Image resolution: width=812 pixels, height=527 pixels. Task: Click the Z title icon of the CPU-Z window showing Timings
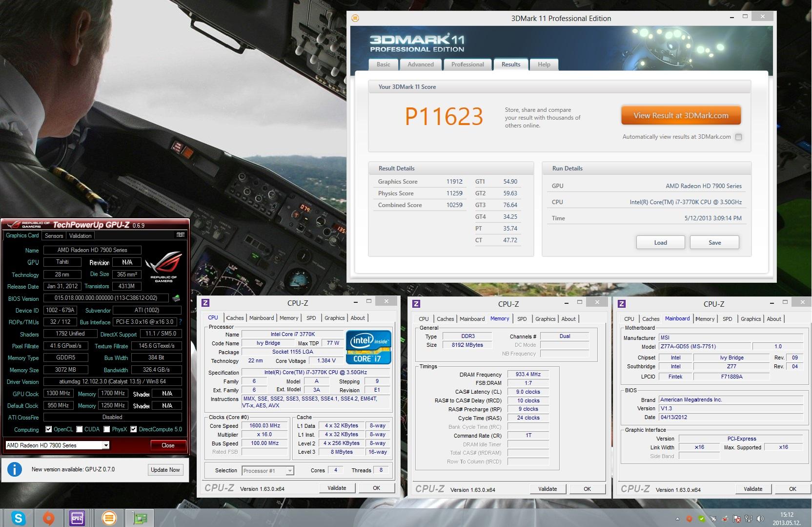(416, 304)
